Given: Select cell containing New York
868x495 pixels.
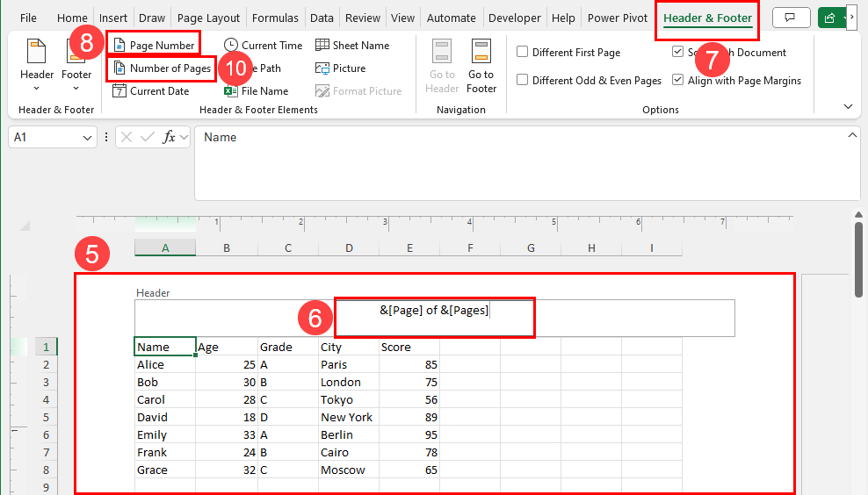Looking at the screenshot, I should (349, 417).
